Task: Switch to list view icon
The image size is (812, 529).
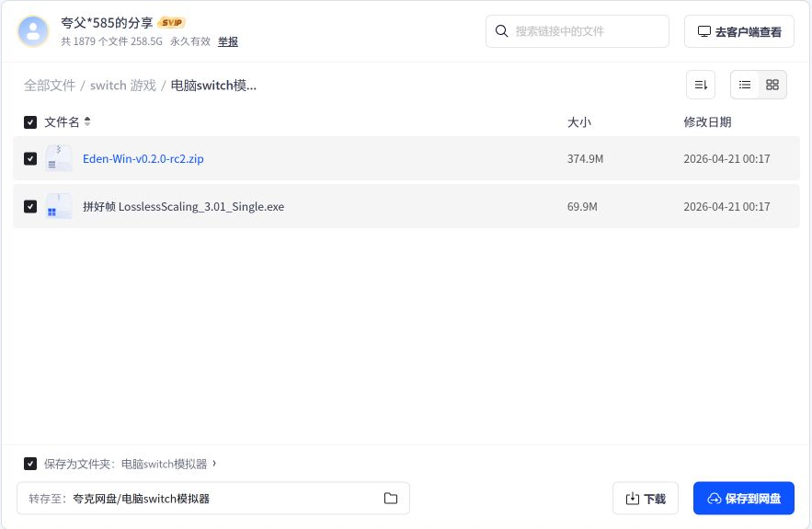Action: pyautogui.click(x=745, y=85)
